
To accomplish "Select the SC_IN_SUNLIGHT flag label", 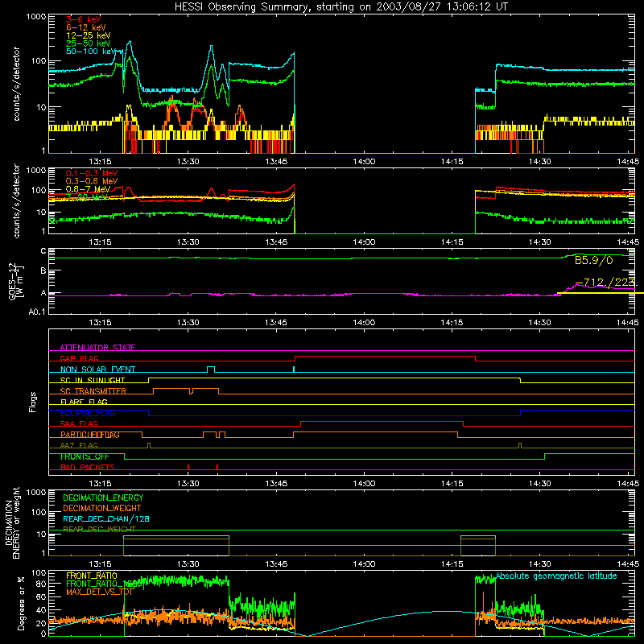I will [93, 380].
